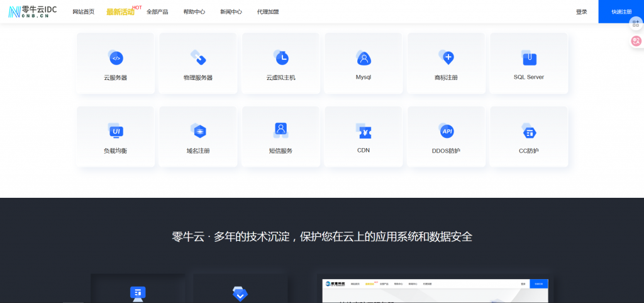Viewport: 644px width, 303px height.
Task: Go to 网站首页 in navigation bar
Action: [x=84, y=12]
